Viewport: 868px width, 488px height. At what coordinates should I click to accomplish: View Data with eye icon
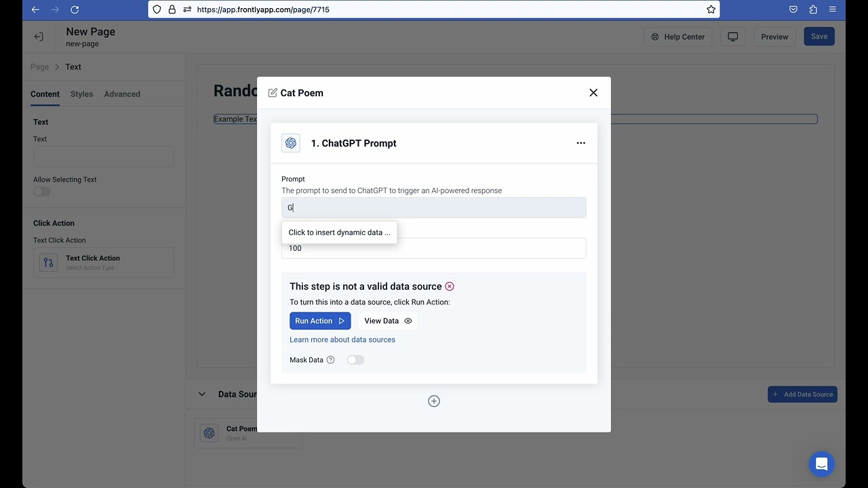388,321
